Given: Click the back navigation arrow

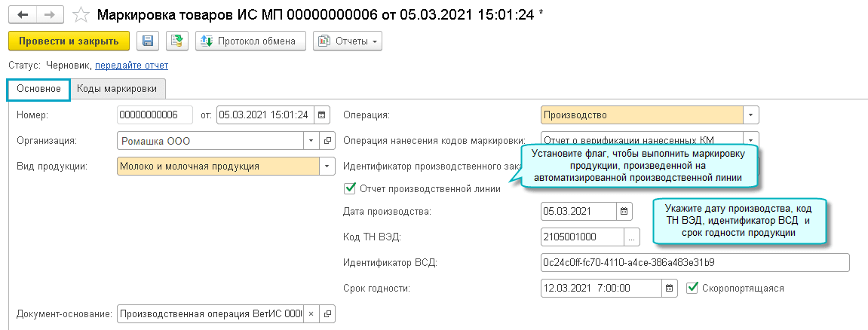Looking at the screenshot, I should [x=22, y=15].
